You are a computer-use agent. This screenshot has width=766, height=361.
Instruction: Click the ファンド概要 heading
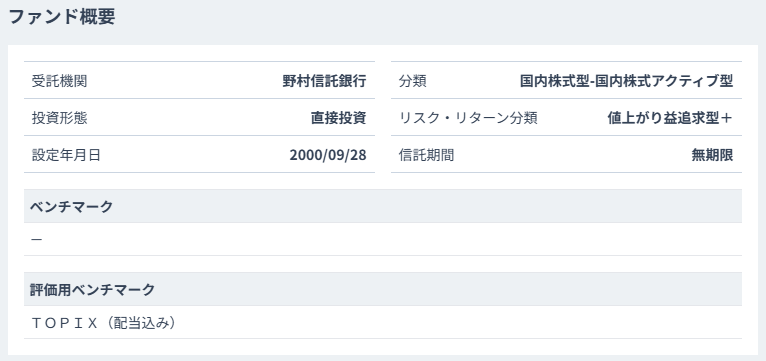(62, 17)
